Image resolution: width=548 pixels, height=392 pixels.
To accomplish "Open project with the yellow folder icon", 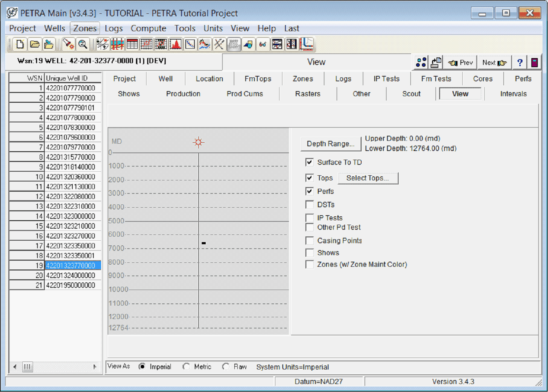I will click(x=35, y=44).
